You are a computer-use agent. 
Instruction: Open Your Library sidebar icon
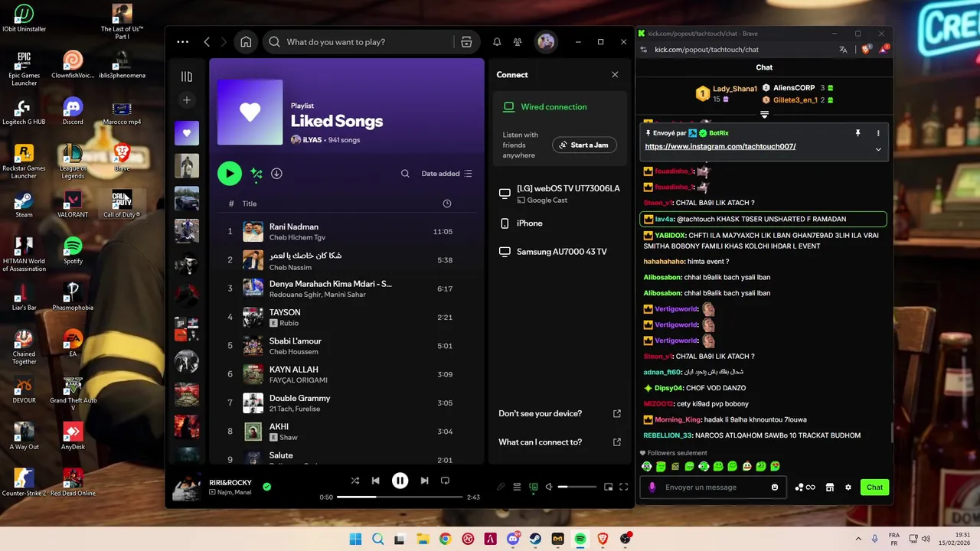[x=187, y=77]
